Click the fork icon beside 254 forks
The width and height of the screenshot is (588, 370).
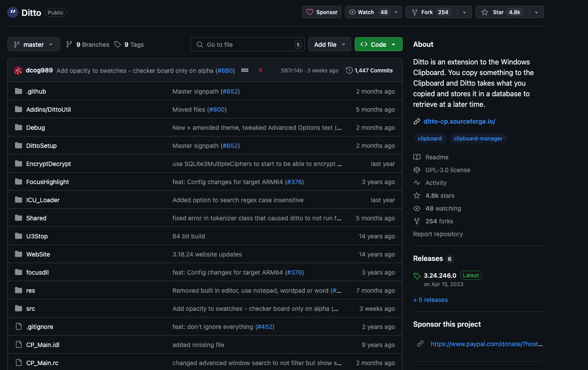[417, 221]
